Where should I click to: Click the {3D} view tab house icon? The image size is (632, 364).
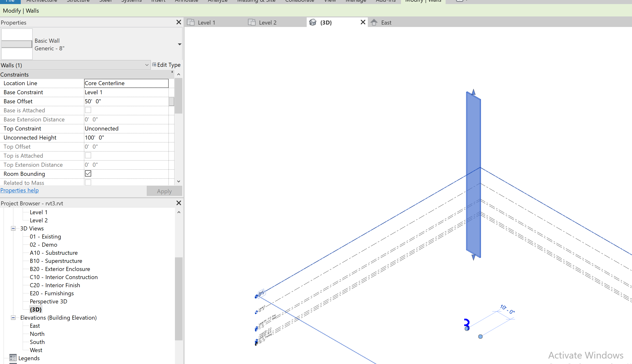click(x=313, y=22)
